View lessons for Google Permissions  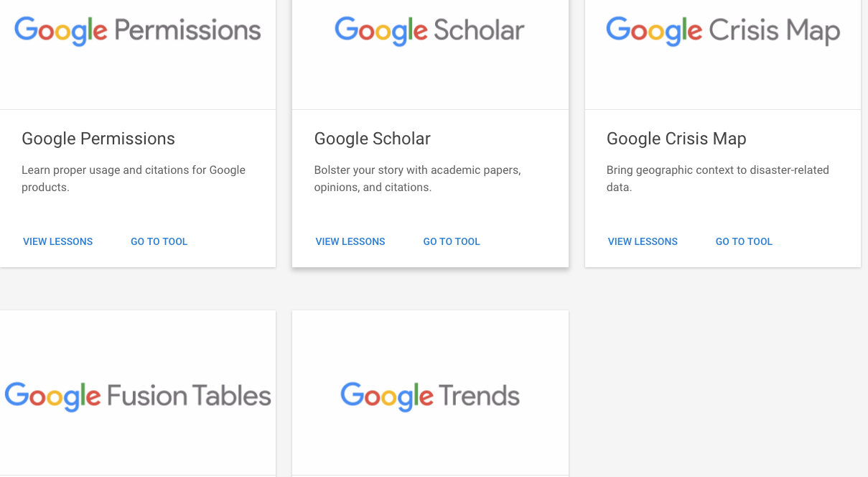pyautogui.click(x=57, y=241)
